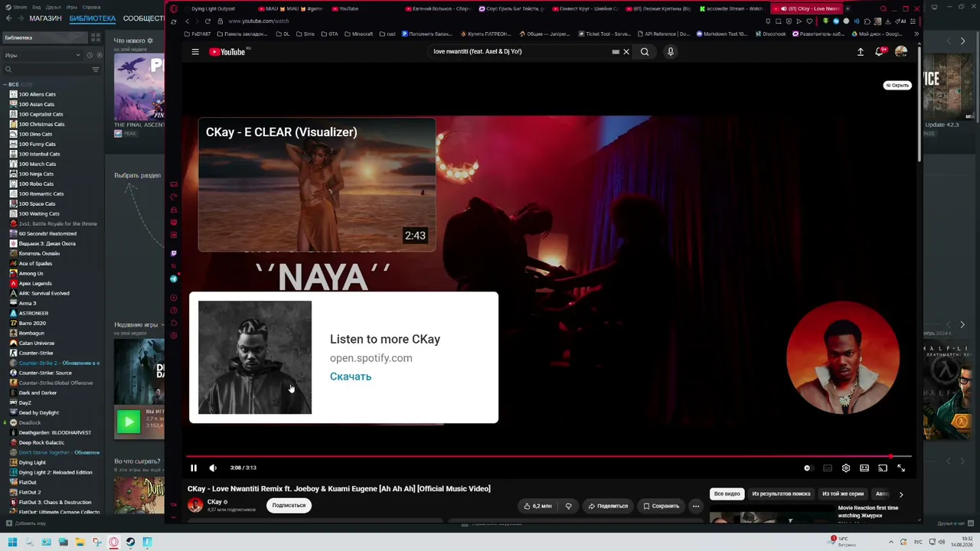980x551 pixels.
Task: Toggle subtitles in the YouTube player
Action: (828, 468)
